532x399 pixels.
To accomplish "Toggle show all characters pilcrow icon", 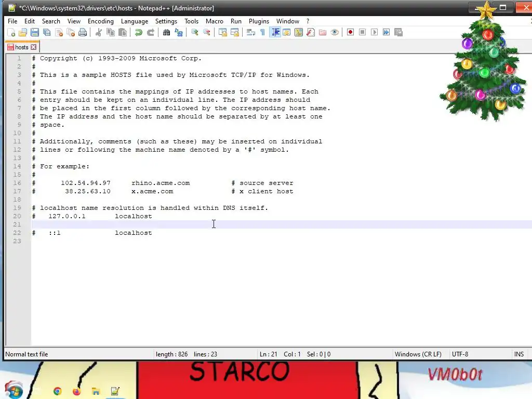I will [x=262, y=32].
